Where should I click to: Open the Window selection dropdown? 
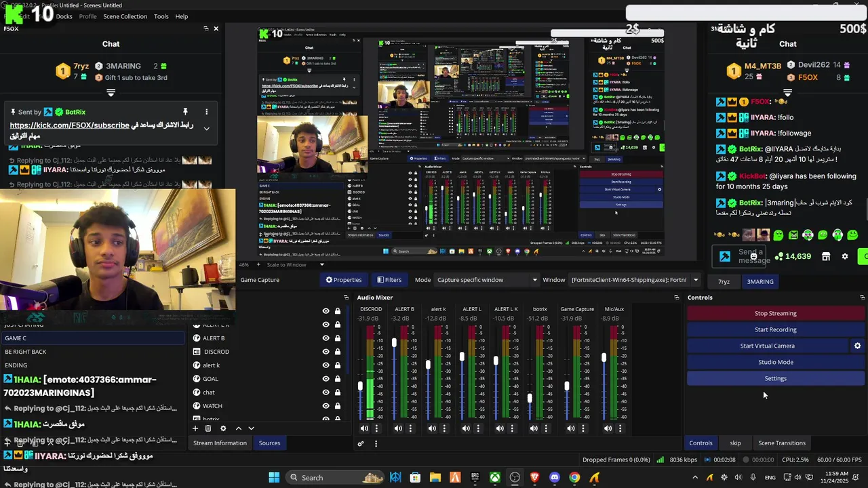635,280
